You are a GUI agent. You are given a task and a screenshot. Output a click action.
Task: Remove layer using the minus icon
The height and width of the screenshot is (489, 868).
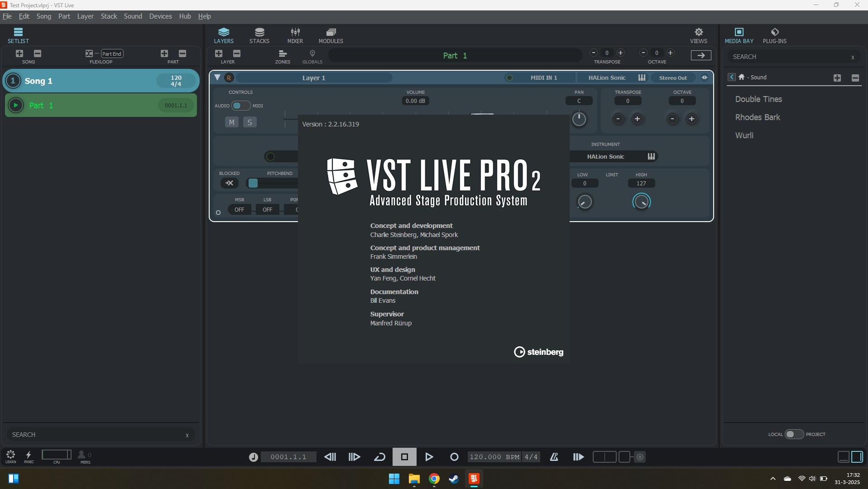tap(237, 53)
